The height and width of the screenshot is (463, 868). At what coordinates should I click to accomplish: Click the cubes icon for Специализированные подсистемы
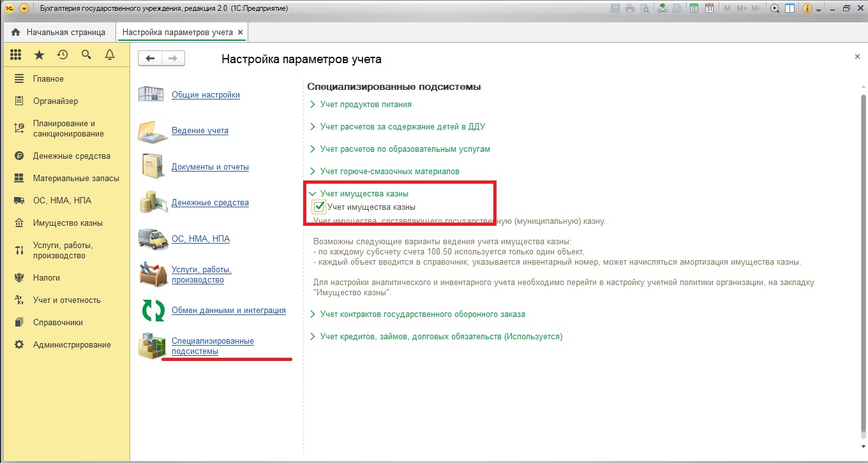(x=152, y=346)
